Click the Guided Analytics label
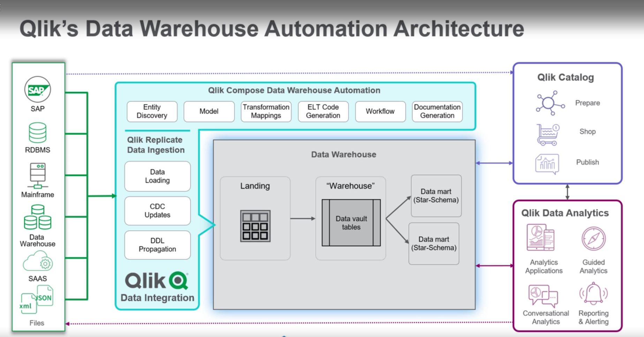This screenshot has width=644, height=337. click(593, 267)
